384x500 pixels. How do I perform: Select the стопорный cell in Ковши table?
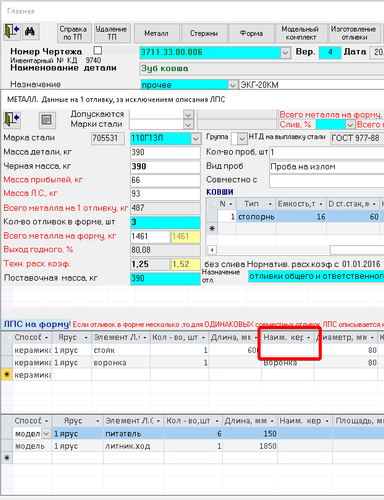256,217
